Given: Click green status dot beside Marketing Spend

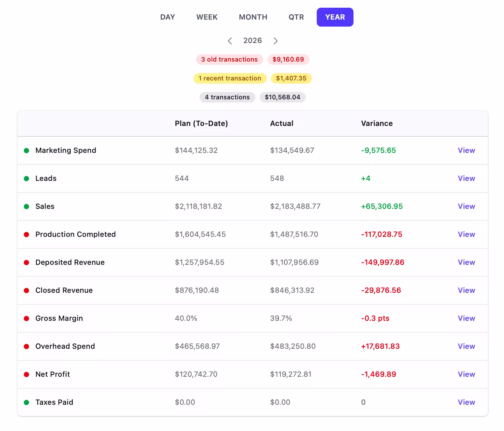Looking at the screenshot, I should click(x=26, y=150).
